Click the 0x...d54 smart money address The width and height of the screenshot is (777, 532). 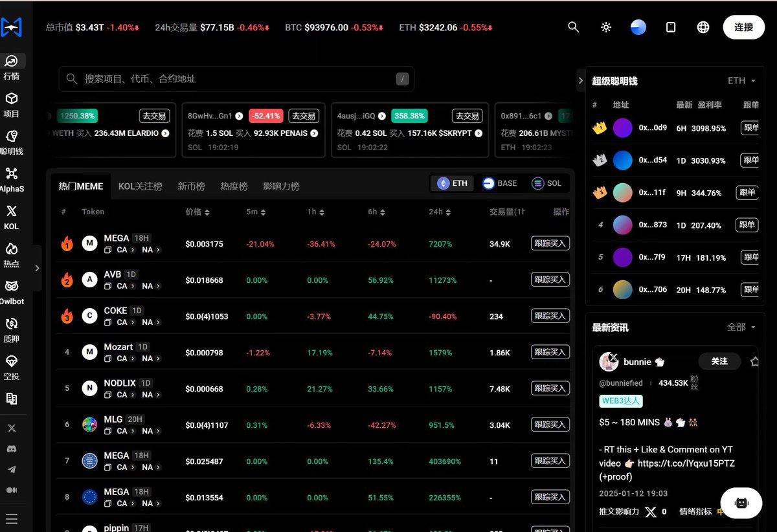(653, 160)
